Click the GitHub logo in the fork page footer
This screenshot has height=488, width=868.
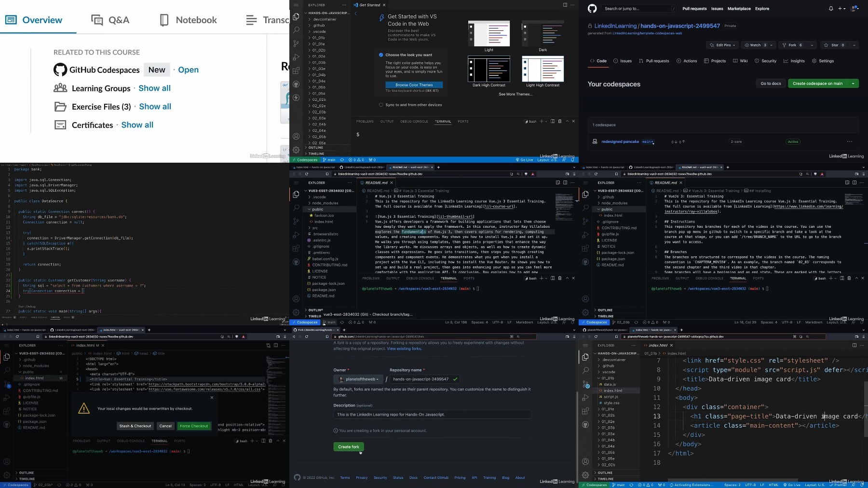pyautogui.click(x=297, y=477)
